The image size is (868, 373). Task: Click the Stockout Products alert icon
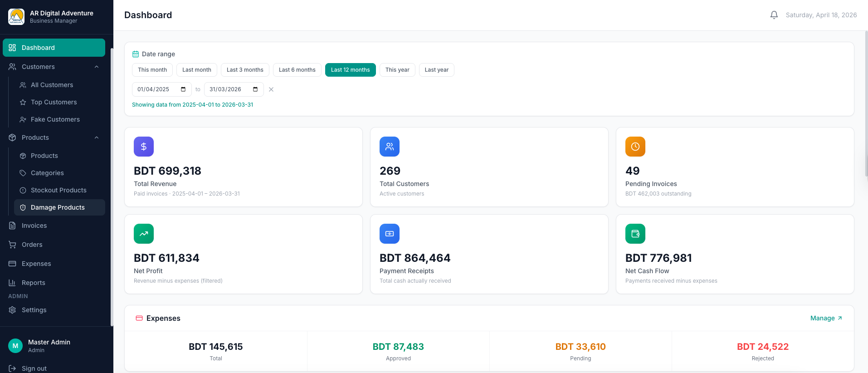[23, 190]
